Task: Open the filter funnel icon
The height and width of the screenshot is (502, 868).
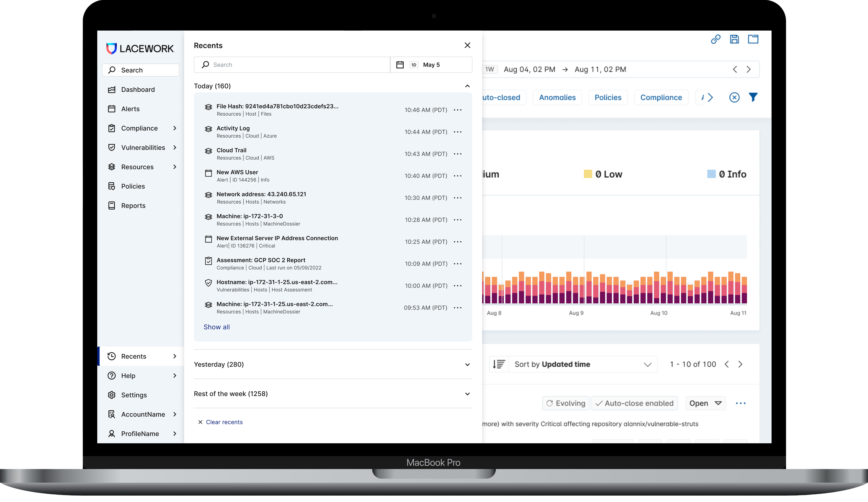Action: click(753, 98)
